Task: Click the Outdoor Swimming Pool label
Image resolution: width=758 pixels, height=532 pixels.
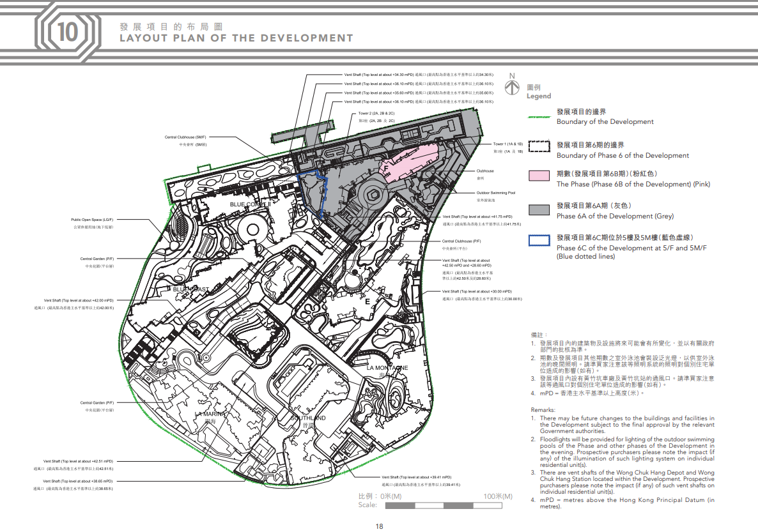Action: pyautogui.click(x=496, y=193)
